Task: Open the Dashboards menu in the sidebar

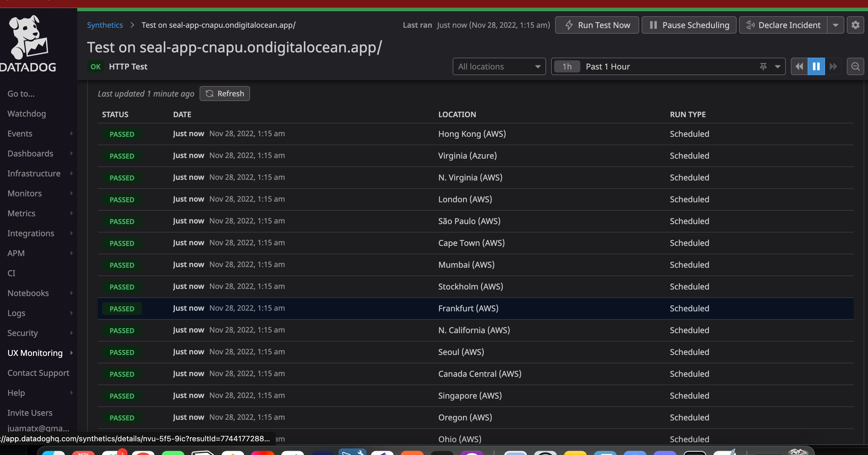Action: click(30, 153)
